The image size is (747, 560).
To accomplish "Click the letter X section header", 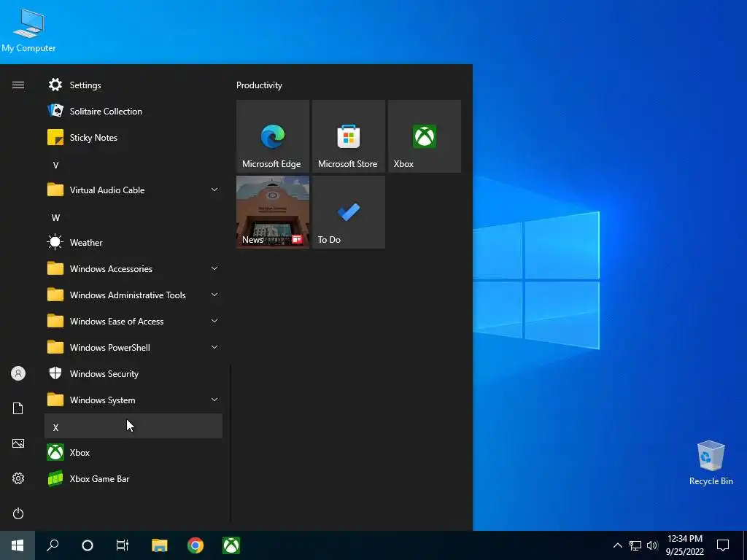I will click(133, 426).
